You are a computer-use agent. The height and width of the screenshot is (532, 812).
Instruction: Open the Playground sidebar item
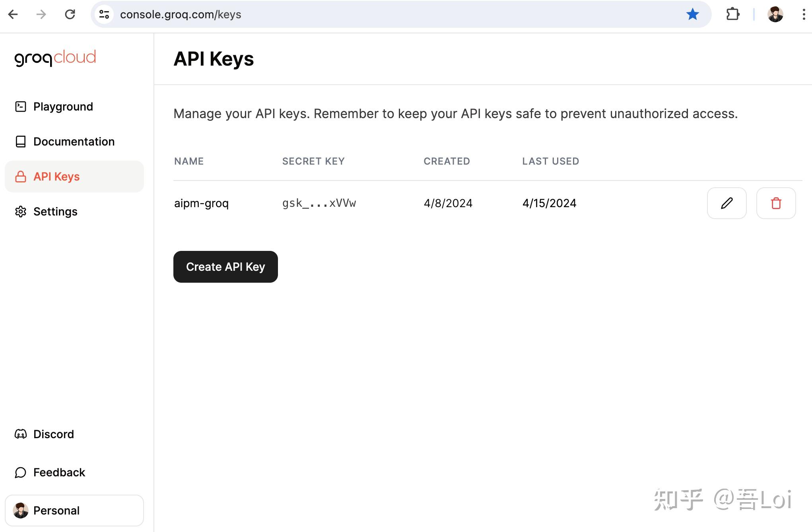[63, 107]
